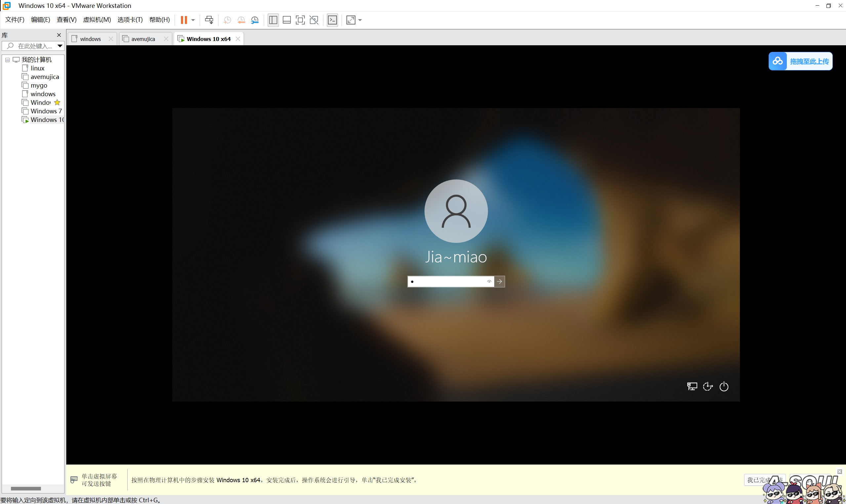The image size is (846, 504).
Task: Enter full screen mode icon
Action: (x=300, y=20)
